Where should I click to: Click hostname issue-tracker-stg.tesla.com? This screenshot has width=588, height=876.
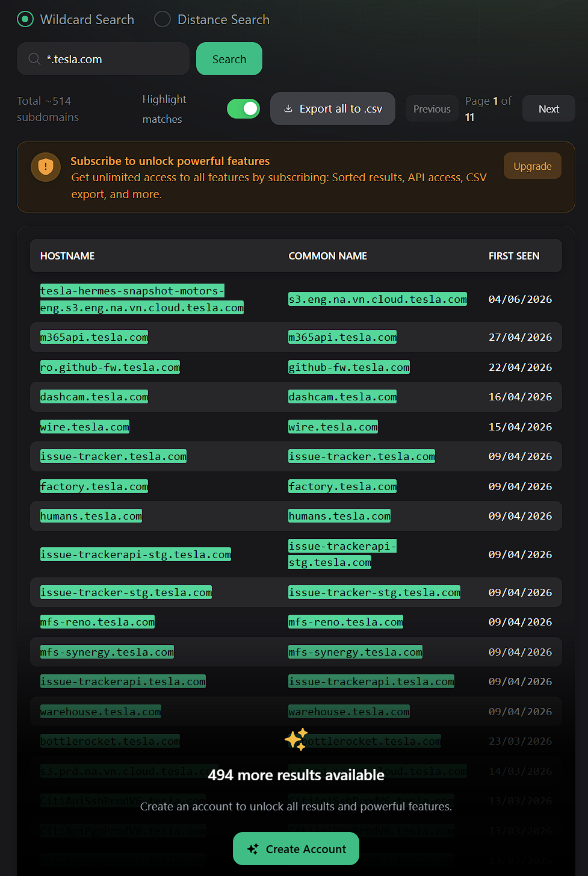coord(126,592)
